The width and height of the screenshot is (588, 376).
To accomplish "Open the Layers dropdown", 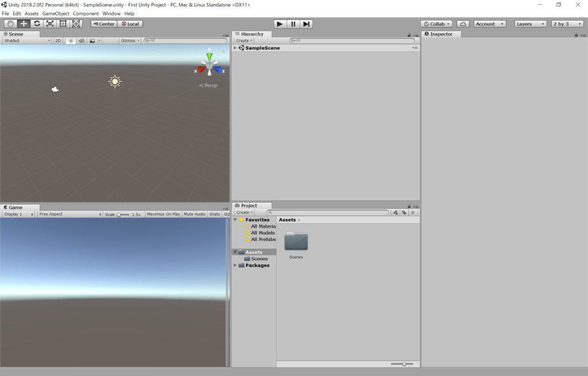I will 531,24.
